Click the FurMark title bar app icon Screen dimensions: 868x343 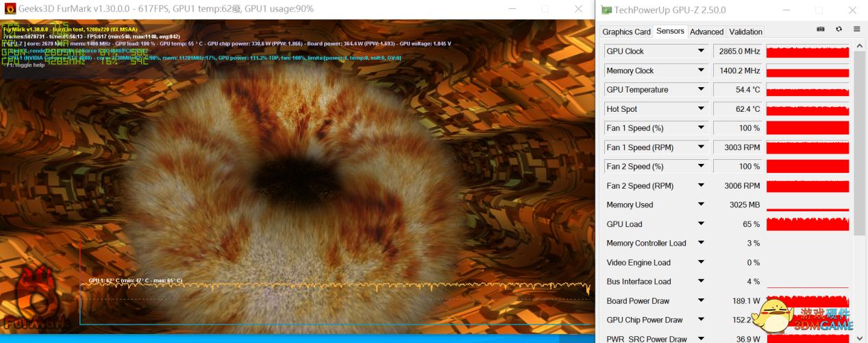coord(10,9)
